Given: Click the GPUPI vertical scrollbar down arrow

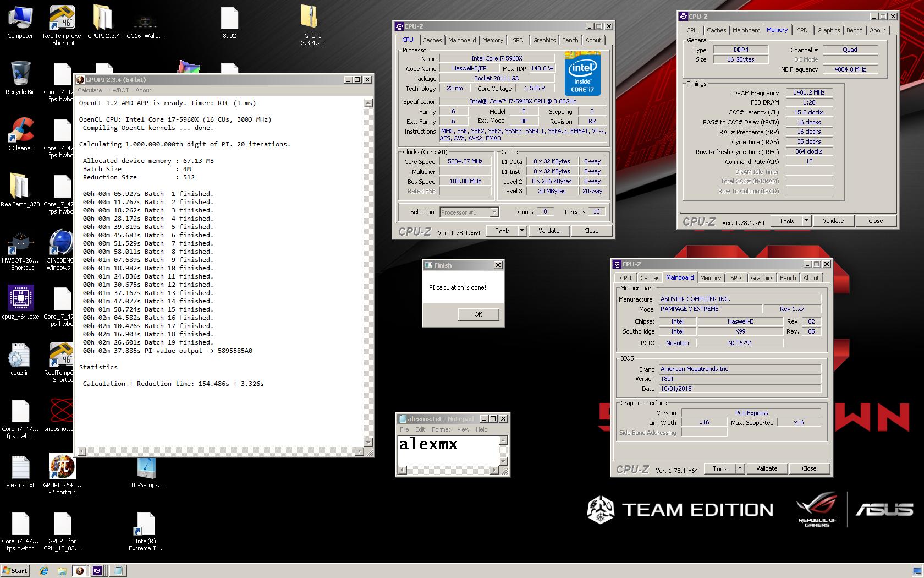Looking at the screenshot, I should click(x=369, y=442).
